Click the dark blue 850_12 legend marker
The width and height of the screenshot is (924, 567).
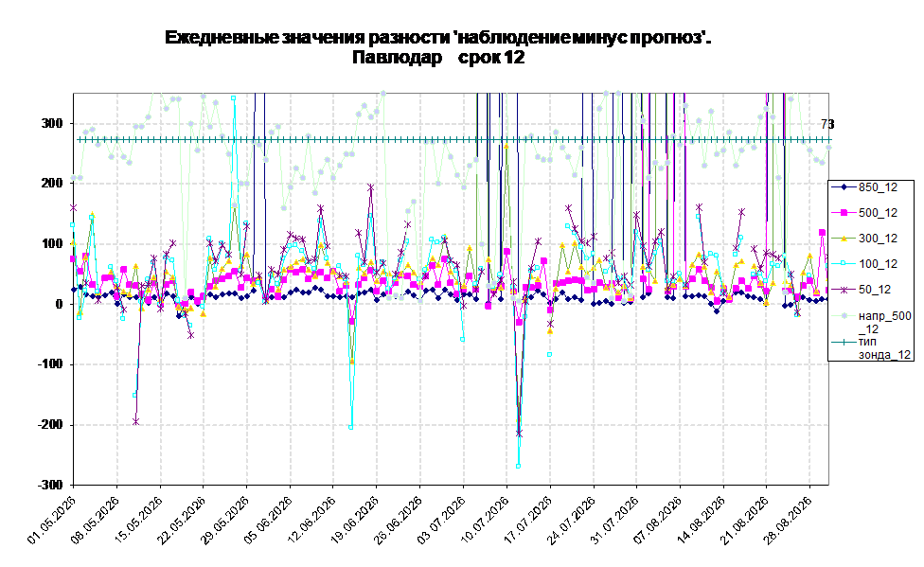click(844, 187)
